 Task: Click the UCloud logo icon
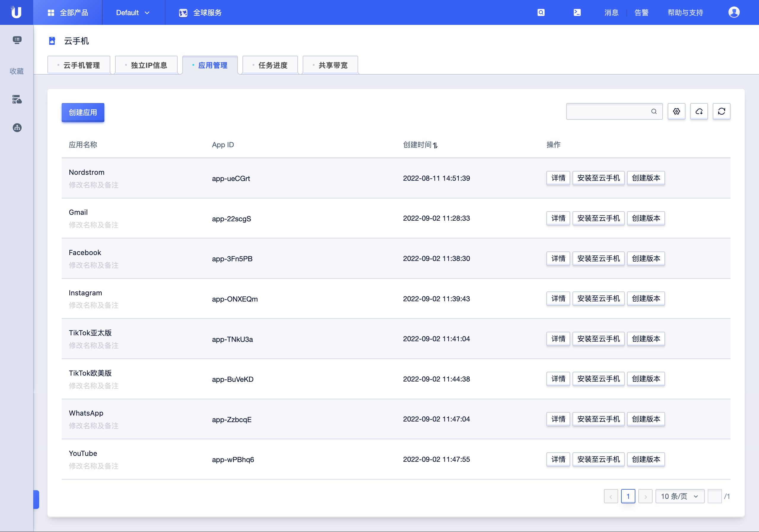pos(16,12)
